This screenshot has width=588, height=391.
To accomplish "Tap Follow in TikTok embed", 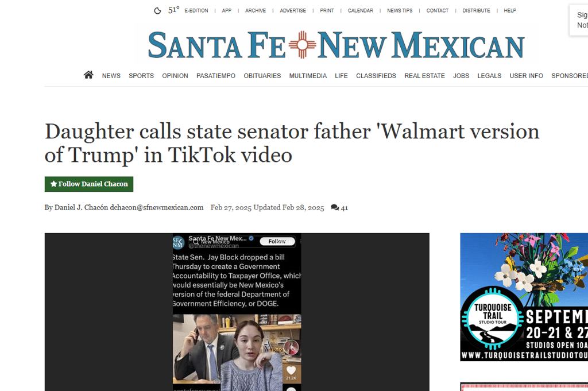I will (x=277, y=241).
